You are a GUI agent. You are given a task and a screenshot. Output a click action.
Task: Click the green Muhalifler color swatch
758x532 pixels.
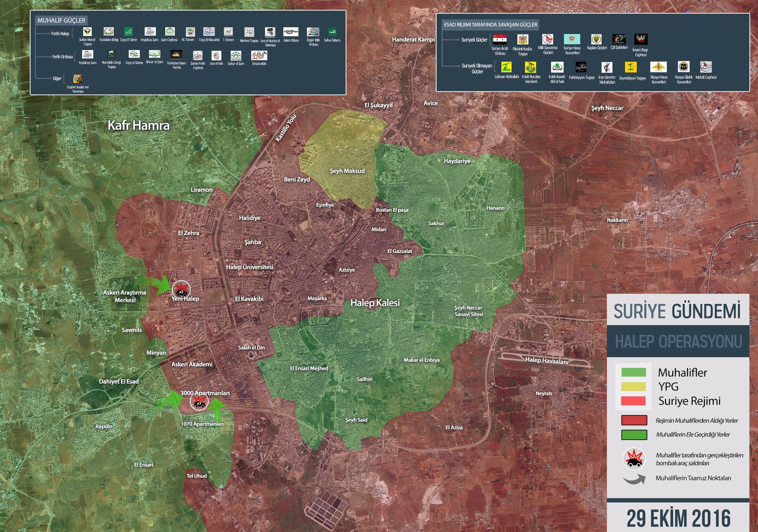tap(634, 372)
